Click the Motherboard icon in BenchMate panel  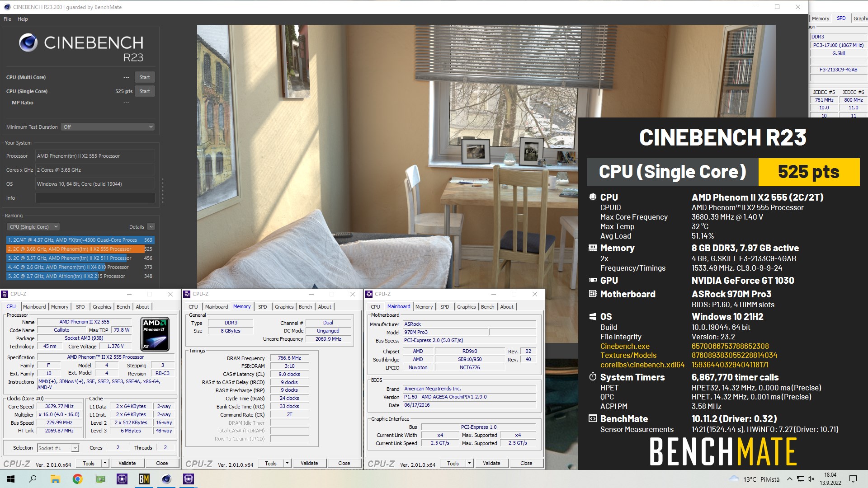(593, 294)
